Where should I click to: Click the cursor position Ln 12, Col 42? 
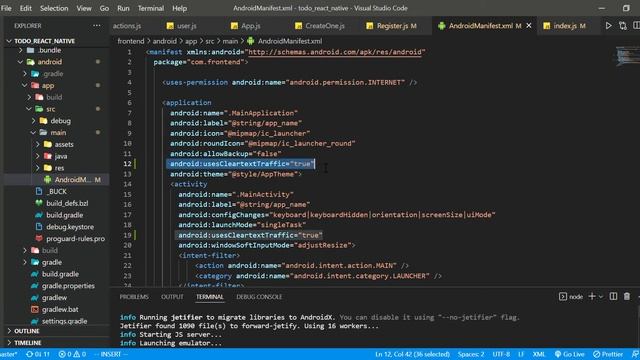tap(412, 354)
